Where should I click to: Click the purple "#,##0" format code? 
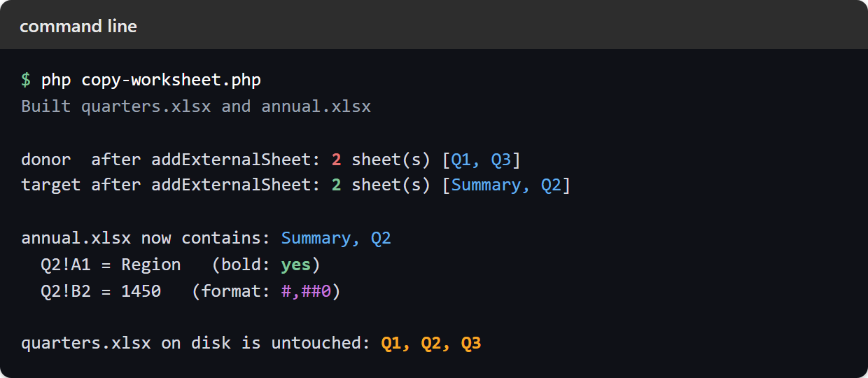pyautogui.click(x=306, y=291)
